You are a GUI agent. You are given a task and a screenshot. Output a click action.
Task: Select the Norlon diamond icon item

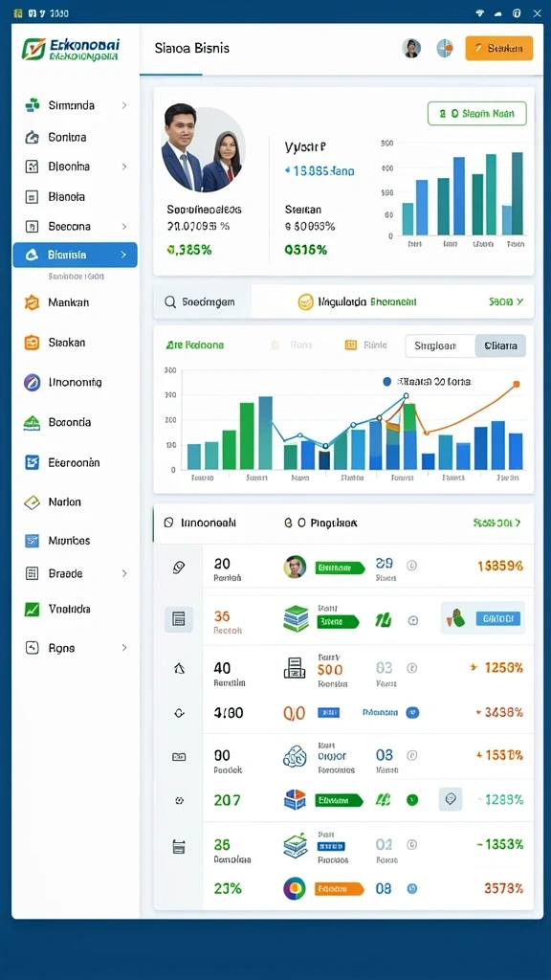32,501
